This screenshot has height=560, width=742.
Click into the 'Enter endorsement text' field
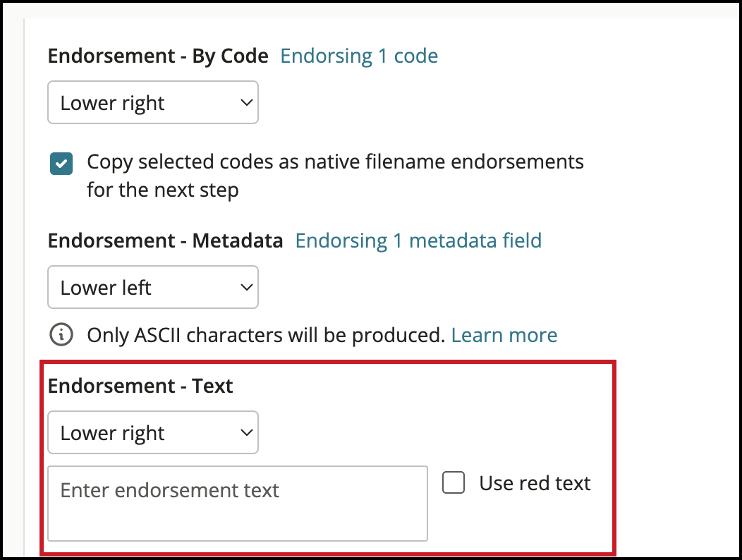click(238, 504)
